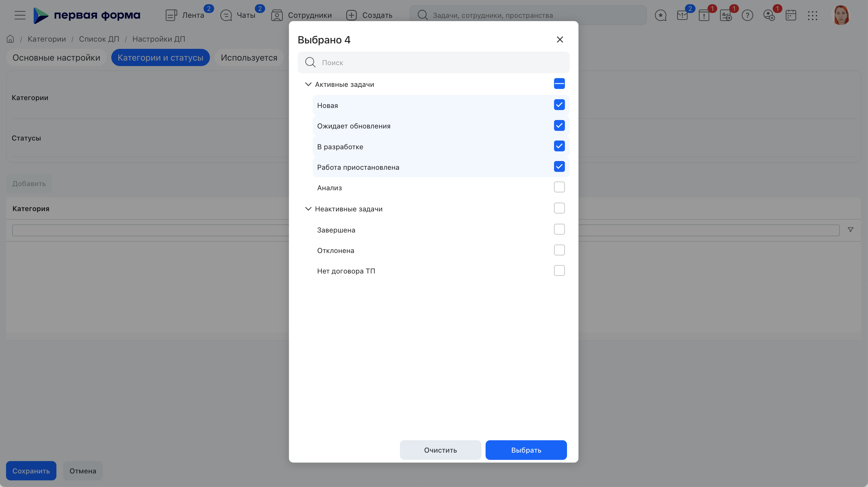Open Категории breadcrumb link
The image size is (868, 487).
(x=47, y=39)
